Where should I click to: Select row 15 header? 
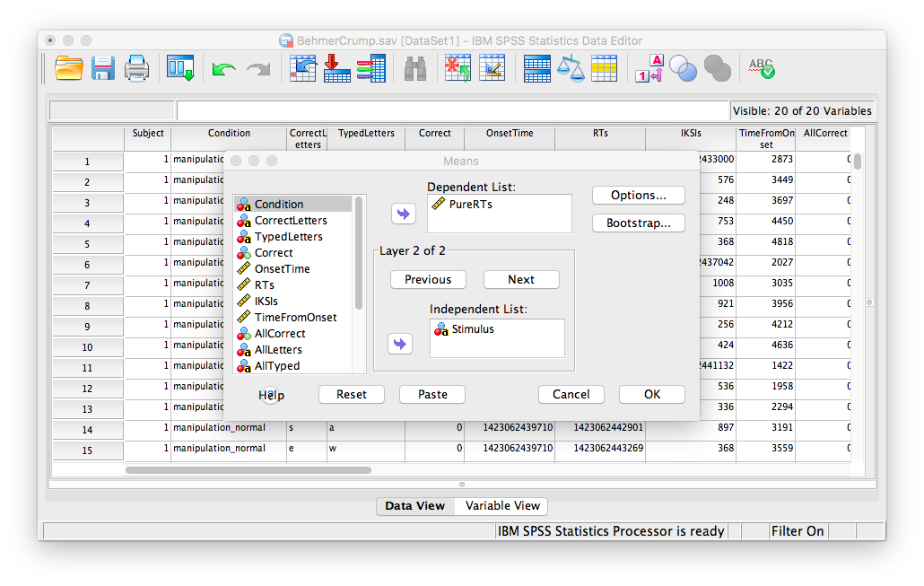[x=87, y=450]
